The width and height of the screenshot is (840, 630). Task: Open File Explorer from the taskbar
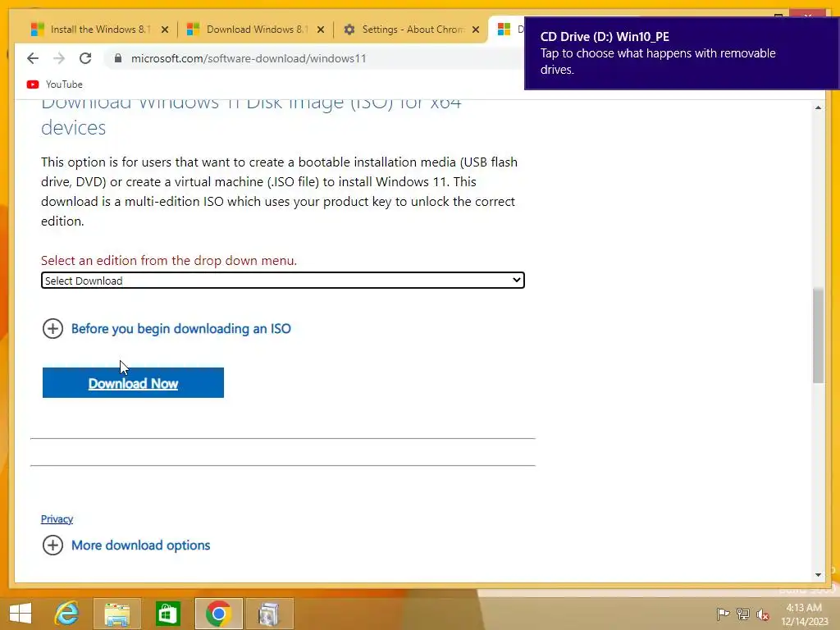(x=116, y=614)
